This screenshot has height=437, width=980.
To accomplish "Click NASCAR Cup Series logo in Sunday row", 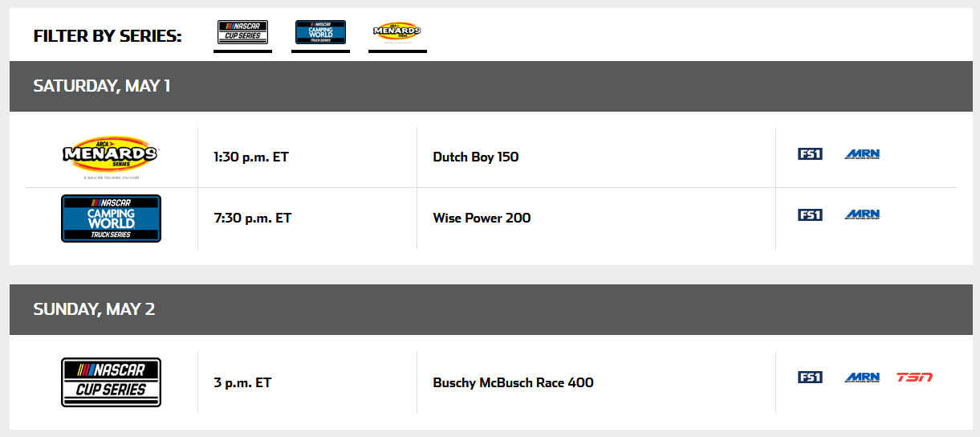I will coord(111,382).
